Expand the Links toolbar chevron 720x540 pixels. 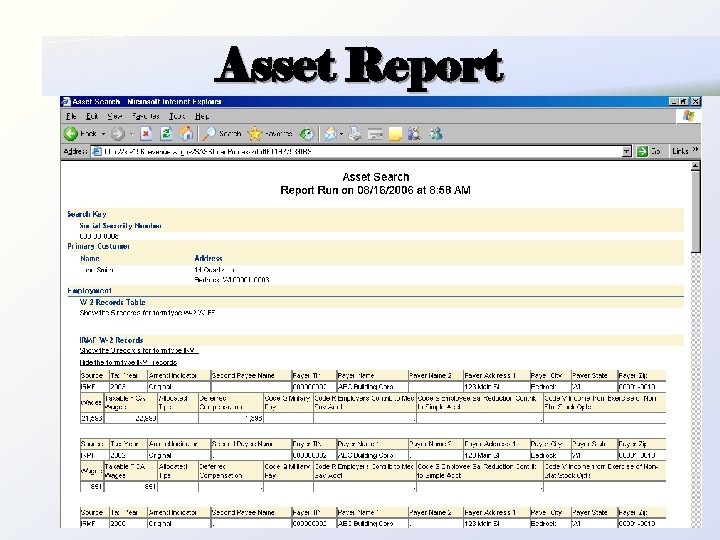point(695,150)
